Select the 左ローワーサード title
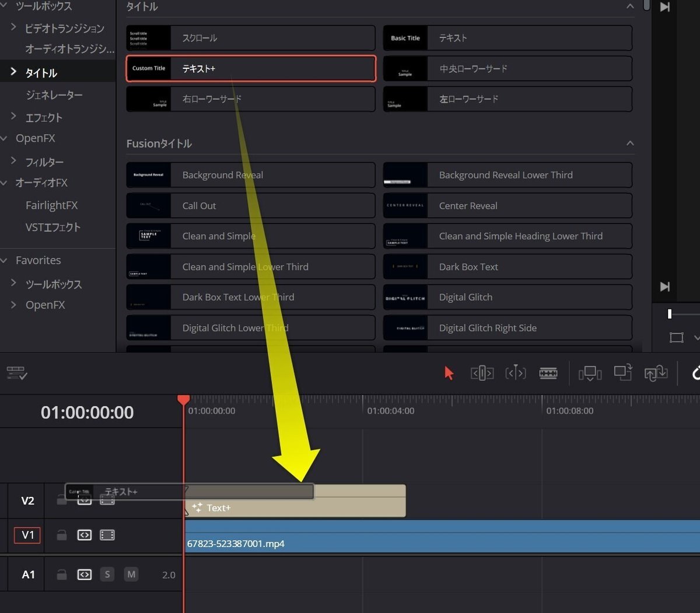The height and width of the screenshot is (613, 700). (x=508, y=99)
